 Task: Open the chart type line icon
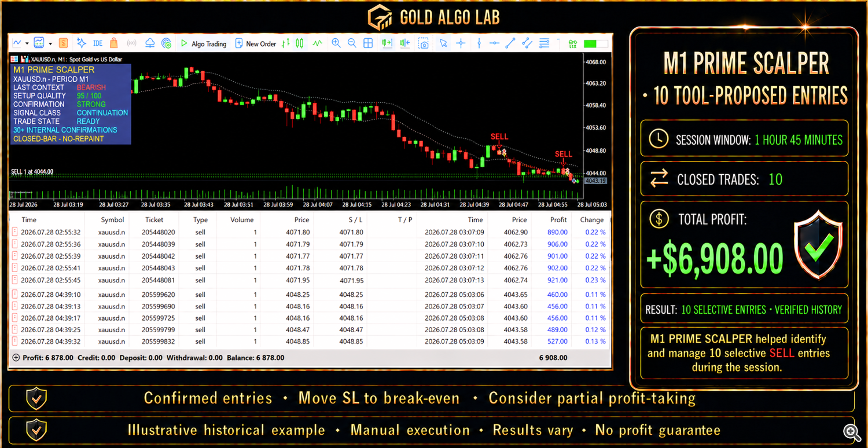click(x=17, y=43)
